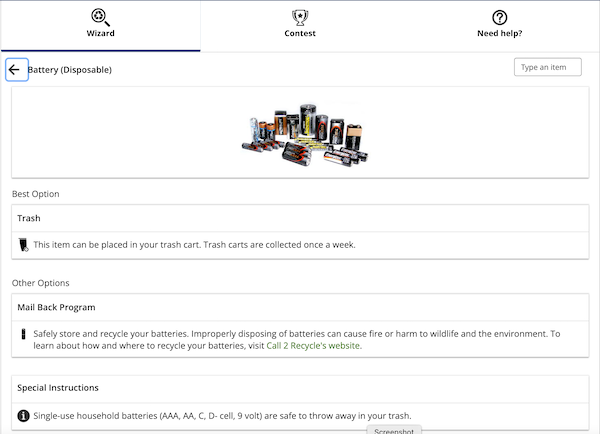This screenshot has width=600, height=434.
Task: Select the Need help? tab
Action: [x=500, y=25]
